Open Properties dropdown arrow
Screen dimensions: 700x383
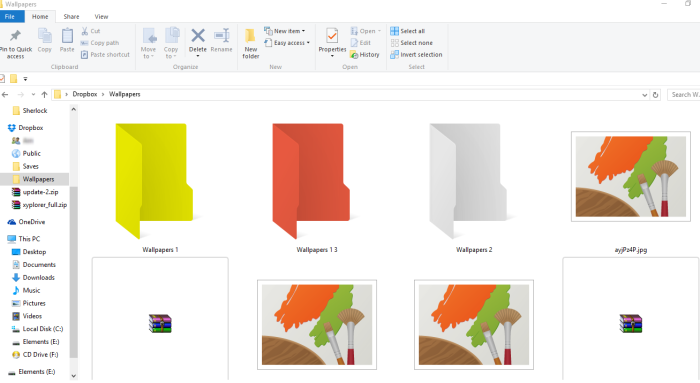332,56
